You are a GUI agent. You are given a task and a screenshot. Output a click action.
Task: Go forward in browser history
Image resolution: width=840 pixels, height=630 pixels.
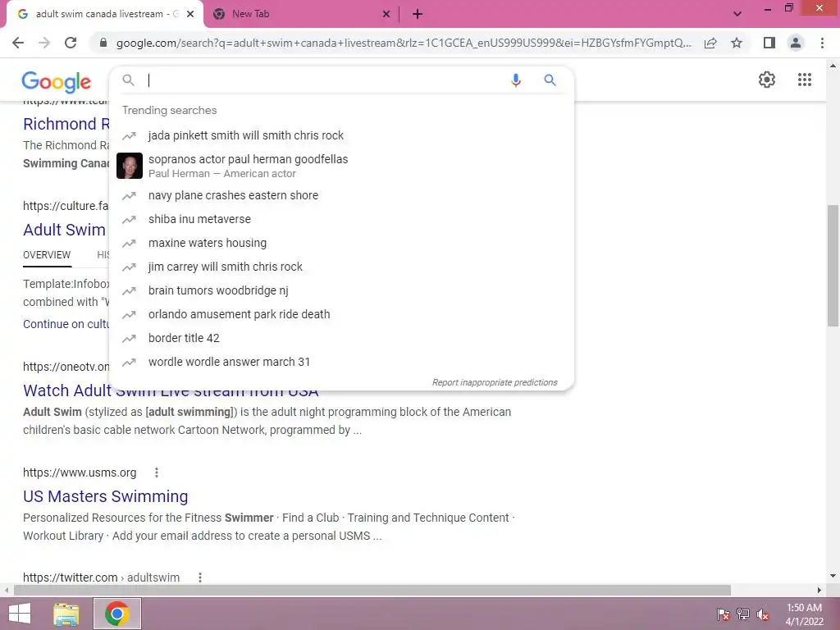44,43
